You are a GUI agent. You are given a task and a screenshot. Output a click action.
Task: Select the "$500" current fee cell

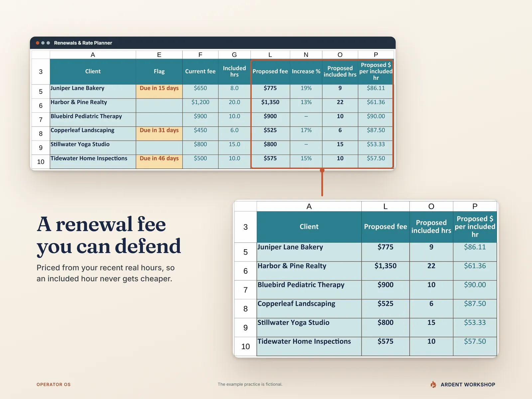pyautogui.click(x=200, y=162)
